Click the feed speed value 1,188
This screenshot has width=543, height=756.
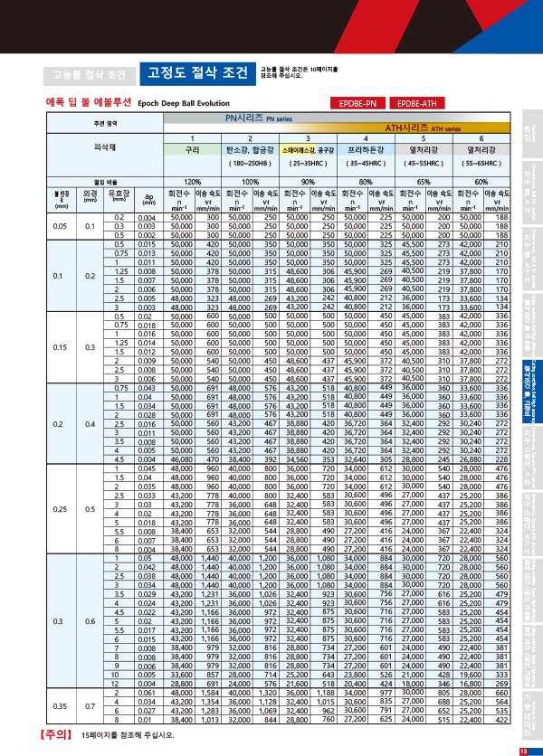coord(325,693)
